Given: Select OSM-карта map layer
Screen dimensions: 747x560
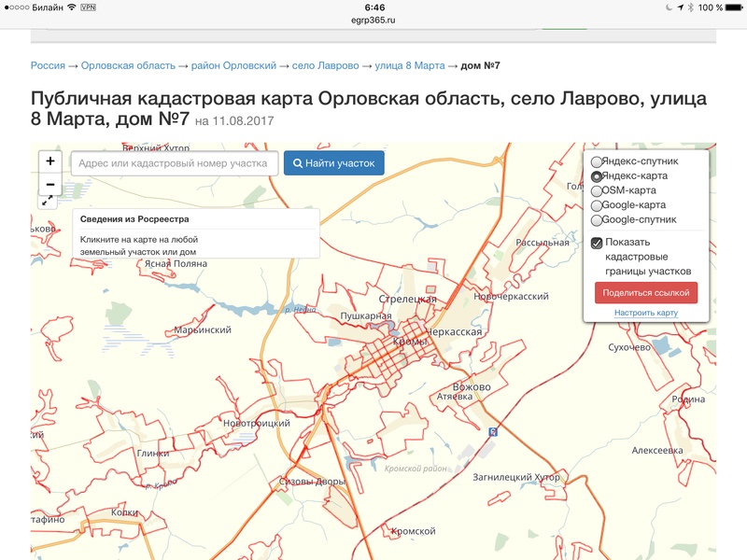Looking at the screenshot, I should click(x=597, y=191).
